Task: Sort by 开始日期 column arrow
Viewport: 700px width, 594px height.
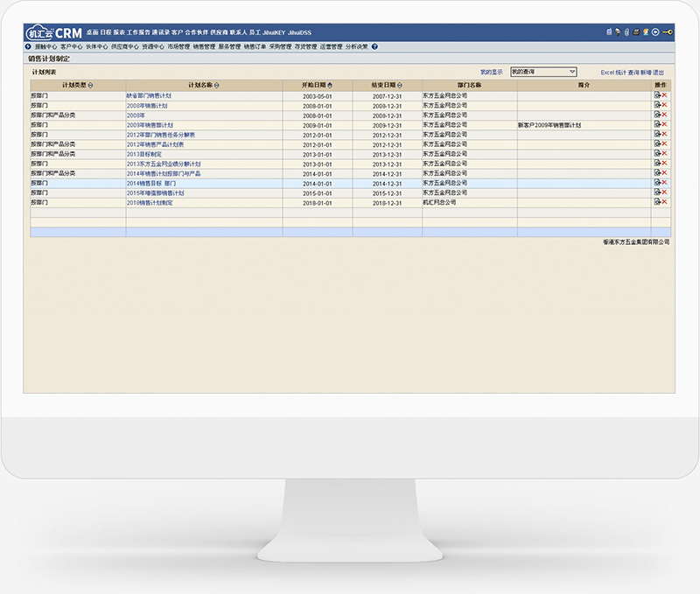Action: [329, 85]
